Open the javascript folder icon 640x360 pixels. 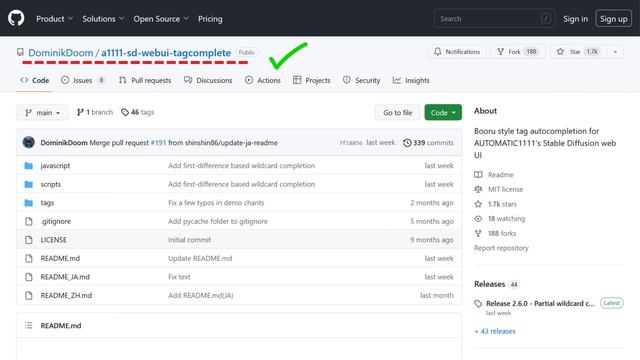click(29, 166)
